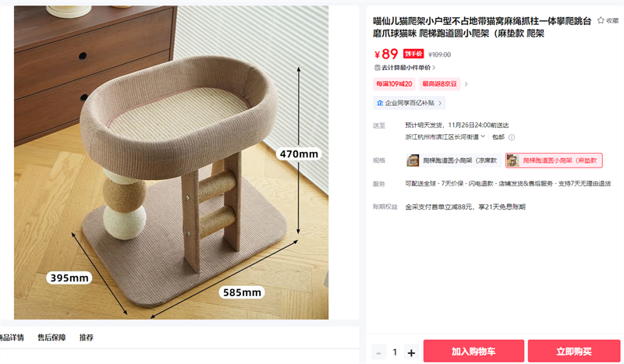Click the 立即购买 button

click(574, 351)
